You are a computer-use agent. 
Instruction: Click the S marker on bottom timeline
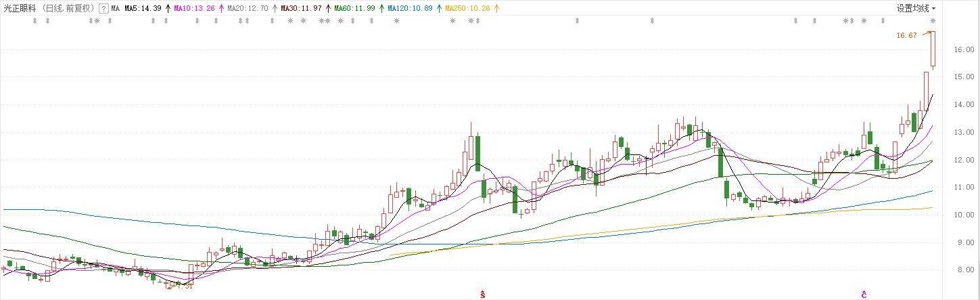tap(482, 294)
